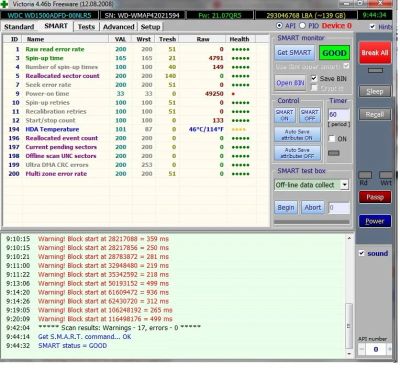Click the SMART ON button
Image resolution: width=400 pixels, height=372 pixels.
284,115
